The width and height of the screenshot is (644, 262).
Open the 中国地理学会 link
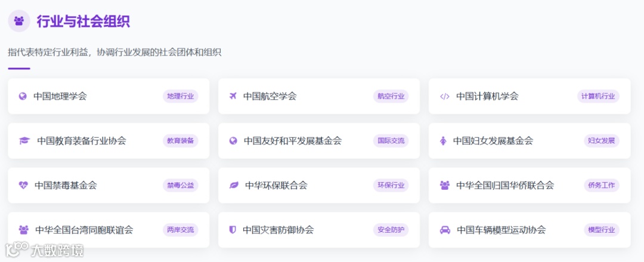click(x=60, y=96)
